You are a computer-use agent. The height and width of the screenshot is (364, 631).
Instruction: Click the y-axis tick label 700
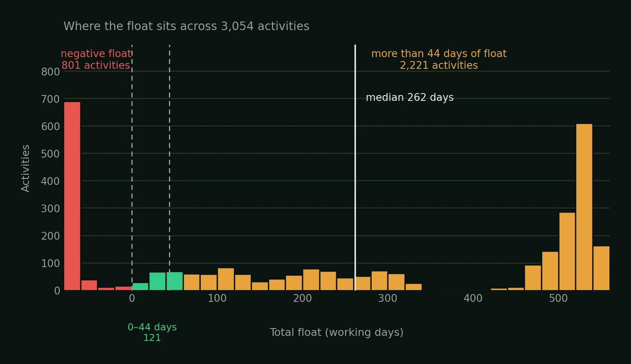(50, 99)
